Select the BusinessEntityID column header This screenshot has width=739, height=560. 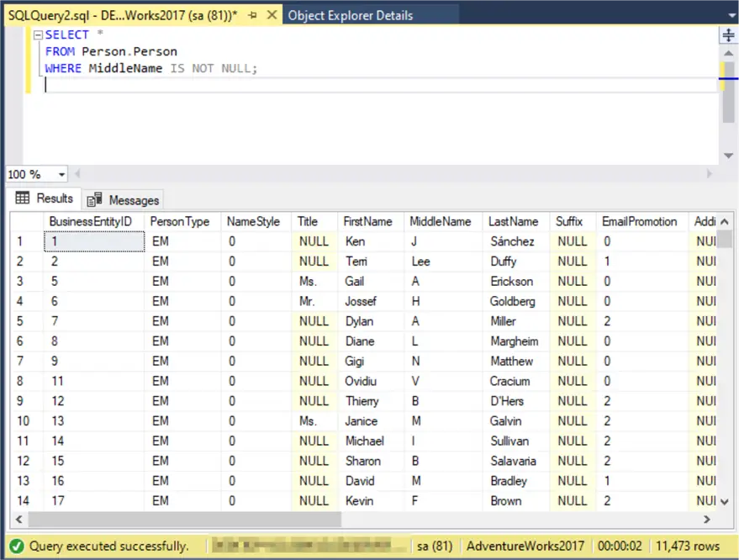click(x=91, y=222)
